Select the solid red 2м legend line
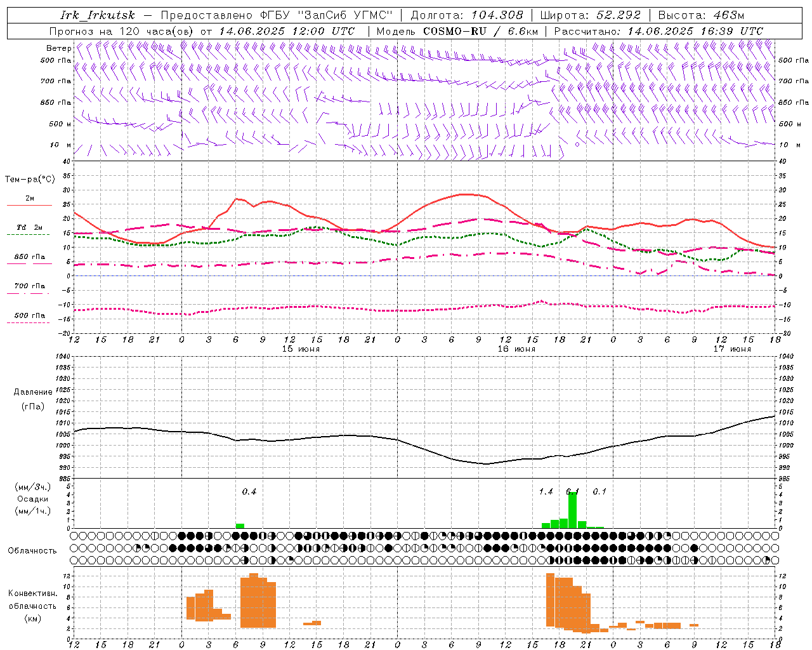Image resolution: width=812 pixels, height=650 pixels. pyautogui.click(x=29, y=206)
